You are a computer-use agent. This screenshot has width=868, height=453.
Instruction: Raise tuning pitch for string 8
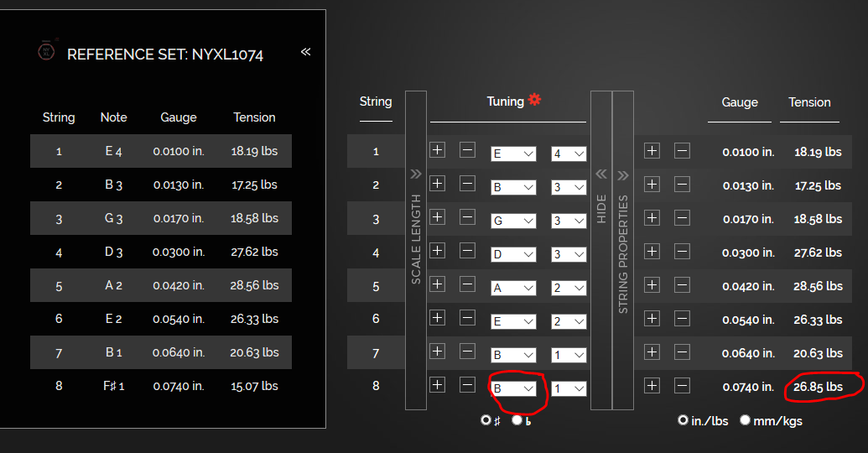coord(437,384)
